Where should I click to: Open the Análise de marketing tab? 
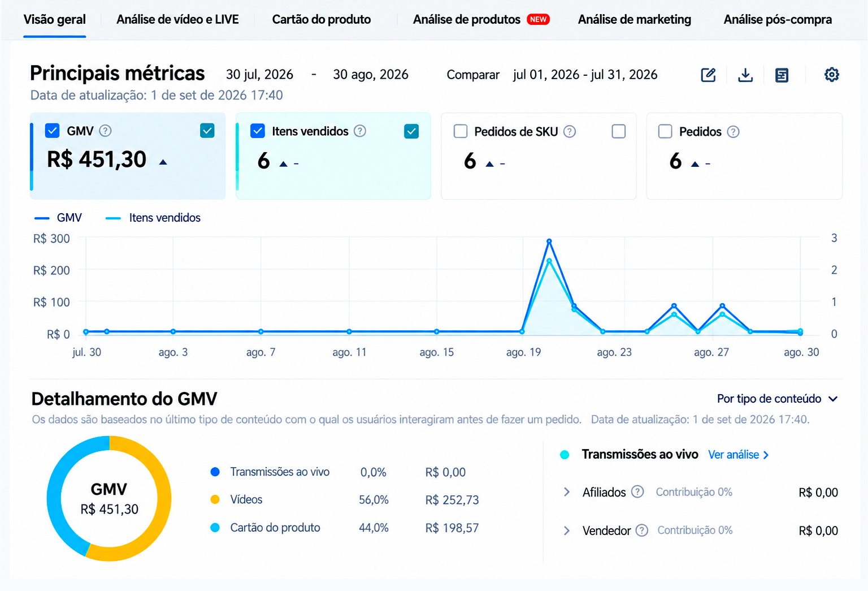[x=635, y=19]
